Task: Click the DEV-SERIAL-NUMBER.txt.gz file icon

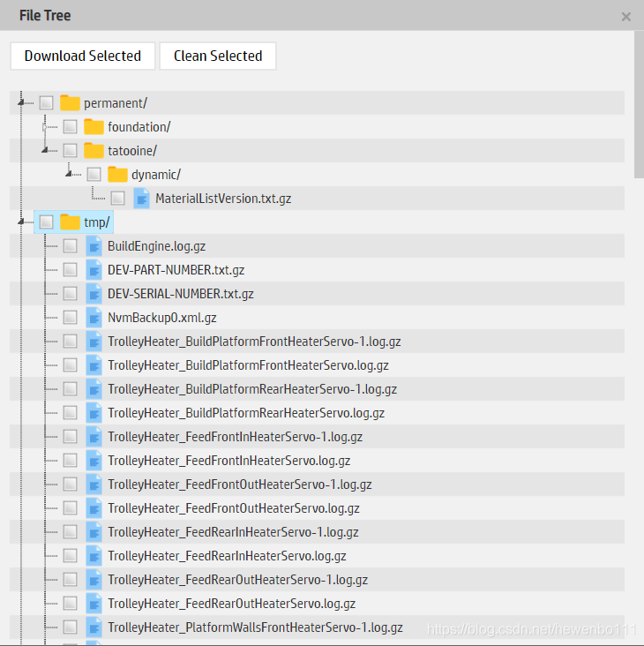Action: [94, 294]
